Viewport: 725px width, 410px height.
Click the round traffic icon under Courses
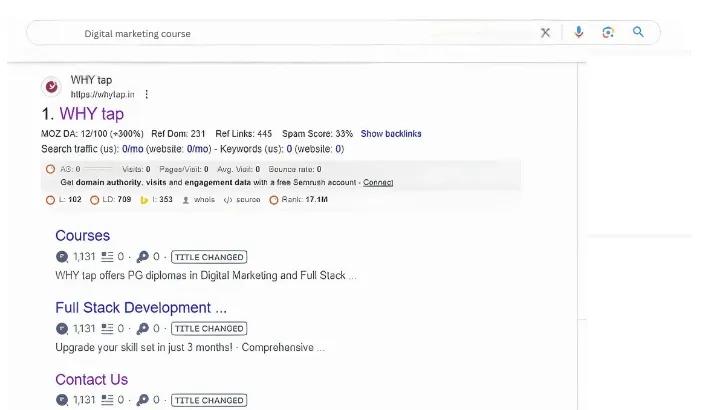[61, 257]
